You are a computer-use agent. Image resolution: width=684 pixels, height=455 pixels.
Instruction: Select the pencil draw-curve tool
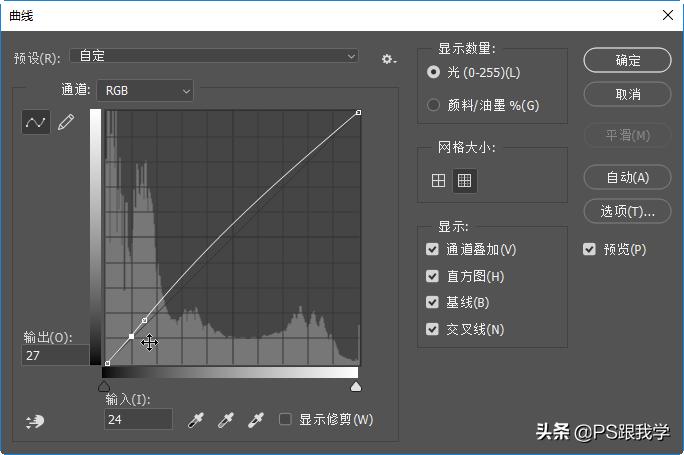click(66, 122)
